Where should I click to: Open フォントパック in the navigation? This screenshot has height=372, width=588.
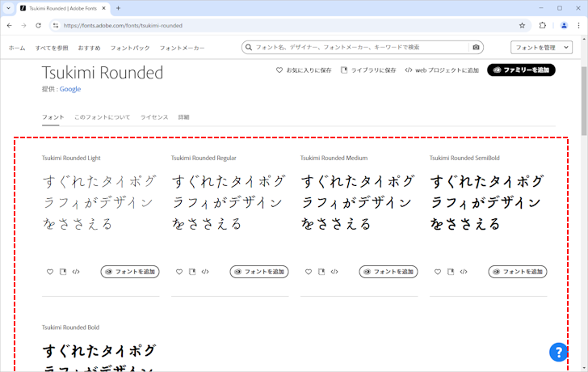point(130,48)
